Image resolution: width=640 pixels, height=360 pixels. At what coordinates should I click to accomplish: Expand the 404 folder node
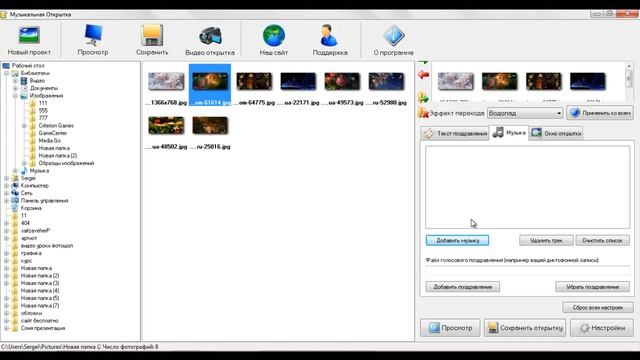pyautogui.click(x=7, y=223)
